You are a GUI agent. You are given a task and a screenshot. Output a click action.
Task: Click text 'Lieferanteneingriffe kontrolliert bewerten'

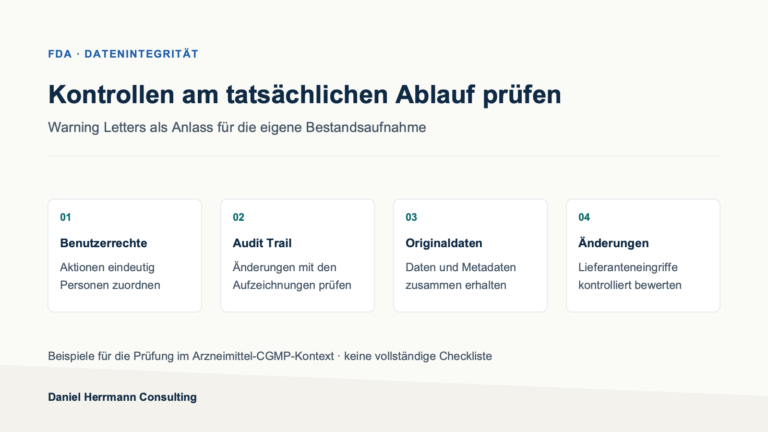tap(630, 276)
